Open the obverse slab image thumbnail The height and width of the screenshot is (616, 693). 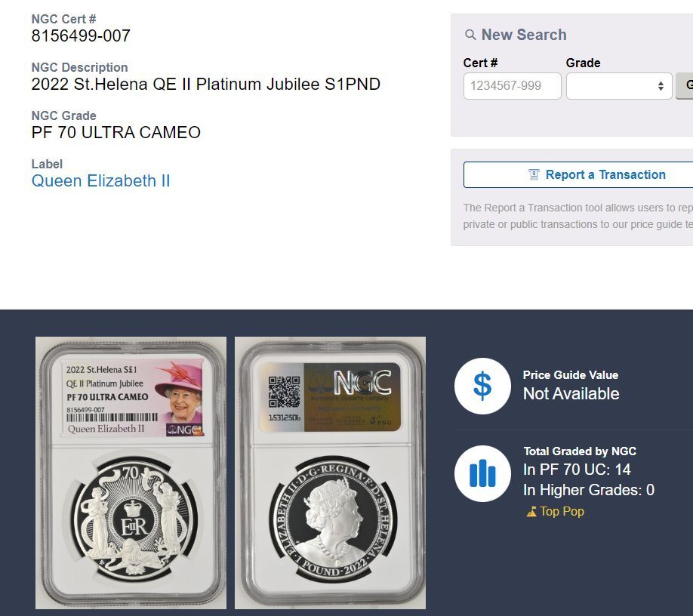(x=131, y=473)
